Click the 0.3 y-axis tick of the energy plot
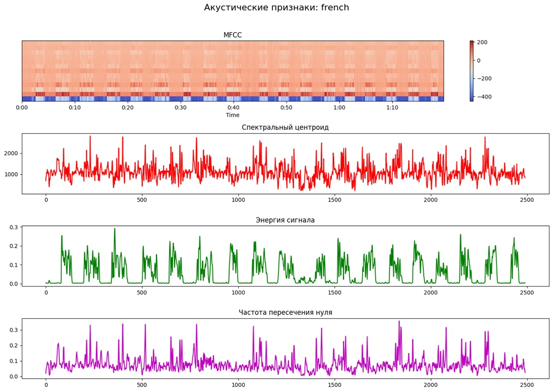This screenshot has width=553, height=392. (13, 227)
